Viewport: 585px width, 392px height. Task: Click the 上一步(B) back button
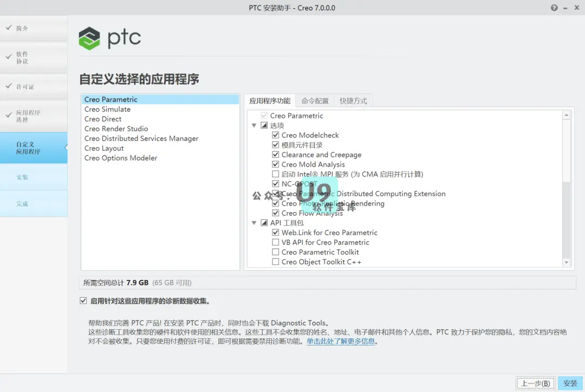point(535,383)
